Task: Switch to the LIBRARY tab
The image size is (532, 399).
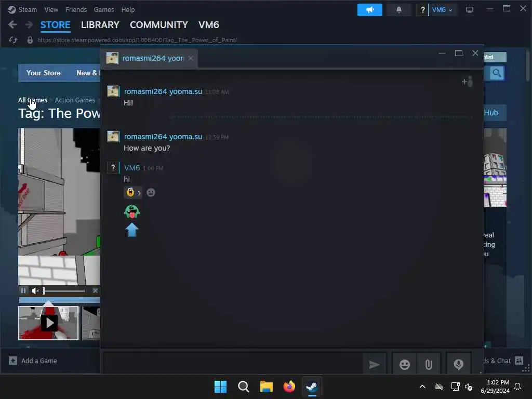Action: tap(100, 25)
